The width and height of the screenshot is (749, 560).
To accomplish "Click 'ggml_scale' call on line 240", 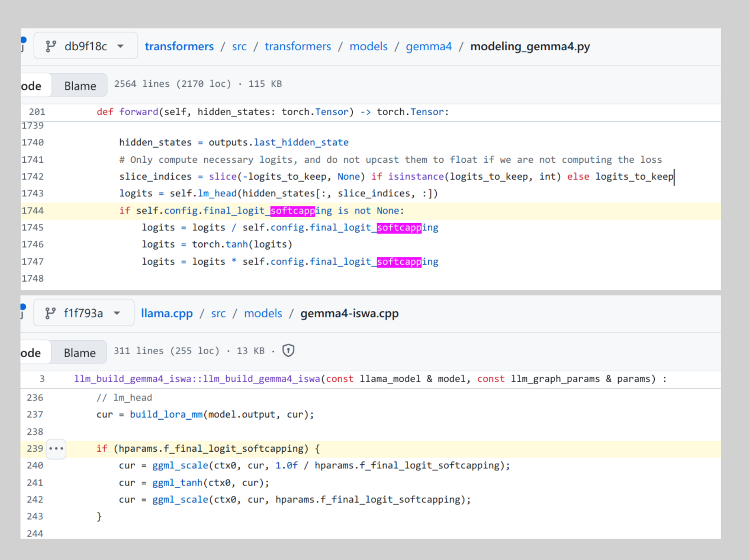I will pyautogui.click(x=181, y=465).
